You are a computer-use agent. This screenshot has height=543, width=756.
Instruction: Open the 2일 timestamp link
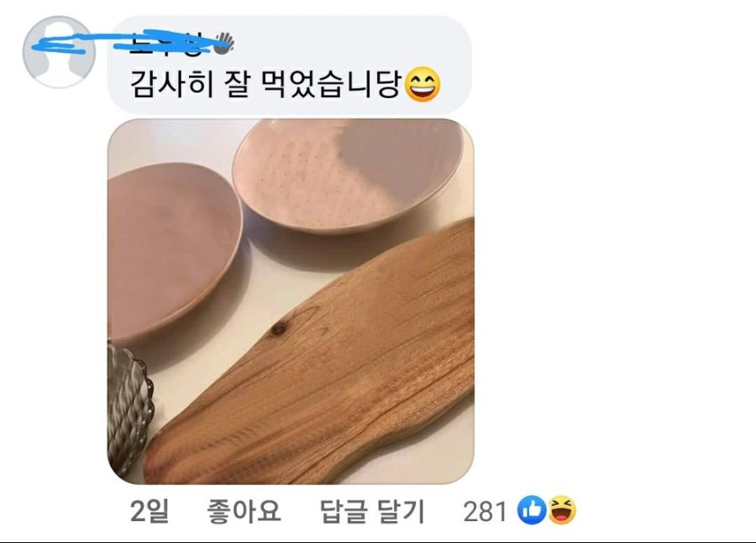click(150, 511)
